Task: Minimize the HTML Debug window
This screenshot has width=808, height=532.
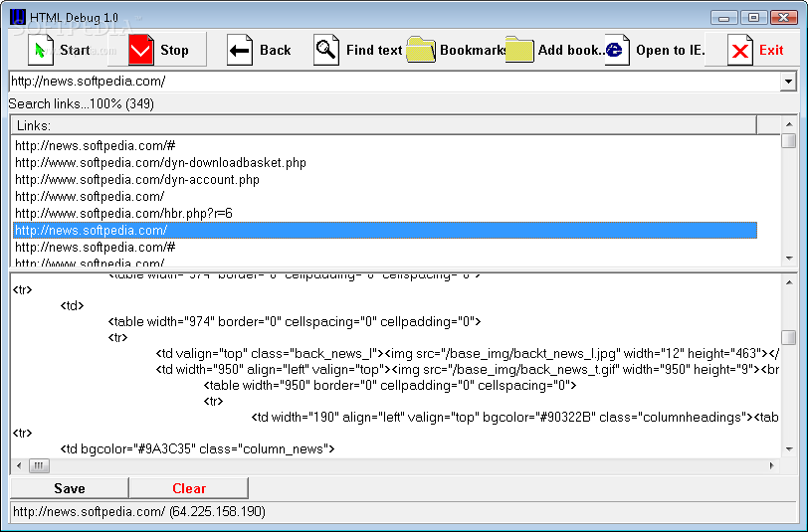Action: pos(724,18)
